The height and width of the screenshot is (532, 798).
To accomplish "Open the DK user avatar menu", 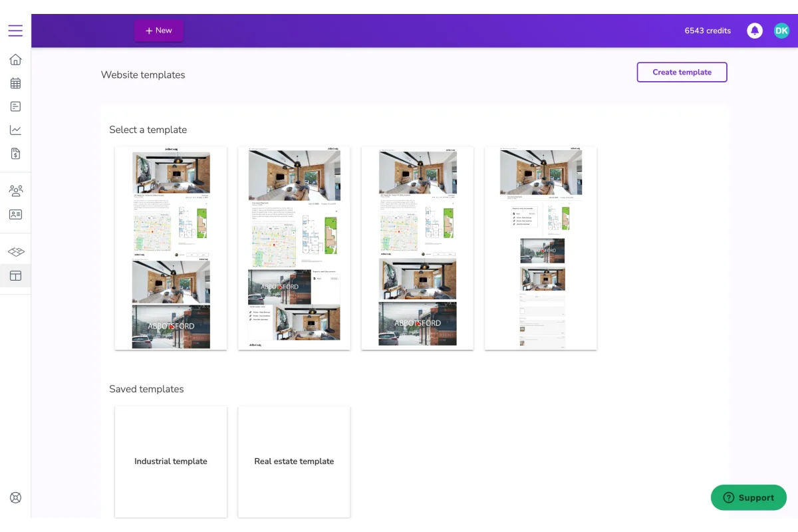I will coord(781,31).
